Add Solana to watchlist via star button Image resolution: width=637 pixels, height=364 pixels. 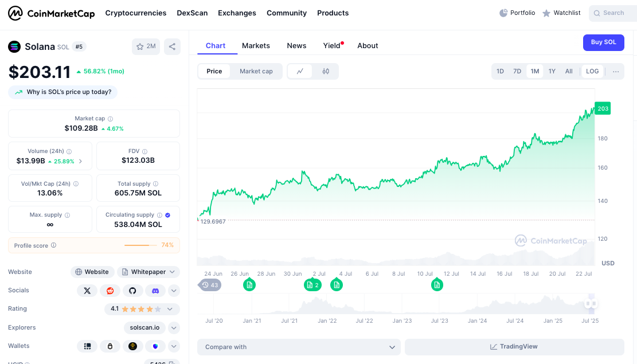coord(146,47)
